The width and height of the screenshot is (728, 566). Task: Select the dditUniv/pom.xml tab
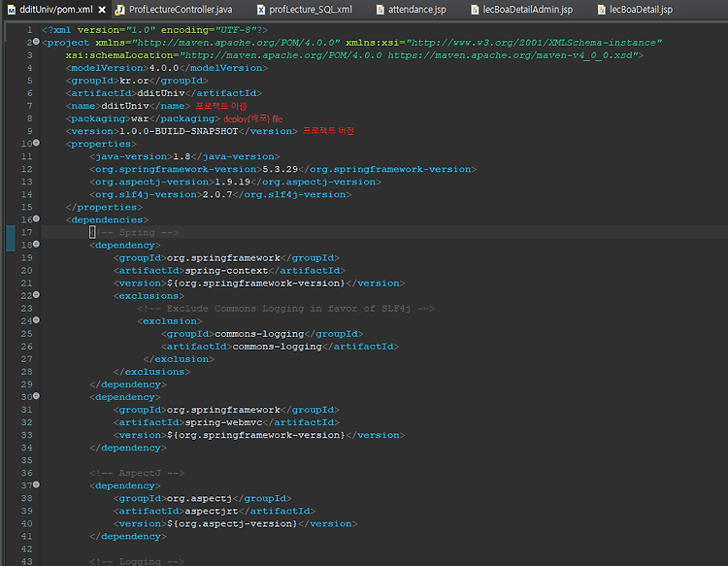pyautogui.click(x=55, y=10)
